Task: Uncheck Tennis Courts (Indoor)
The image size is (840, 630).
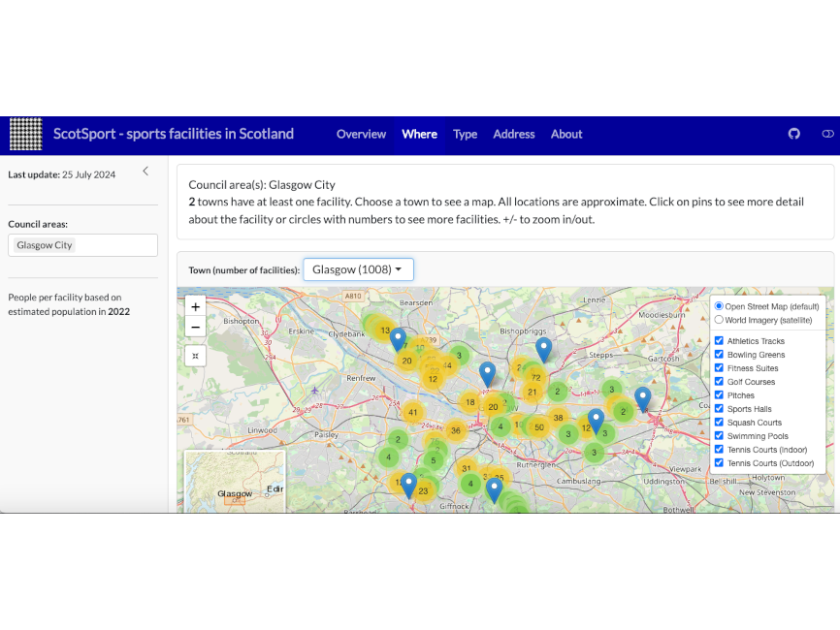Action: (x=719, y=449)
